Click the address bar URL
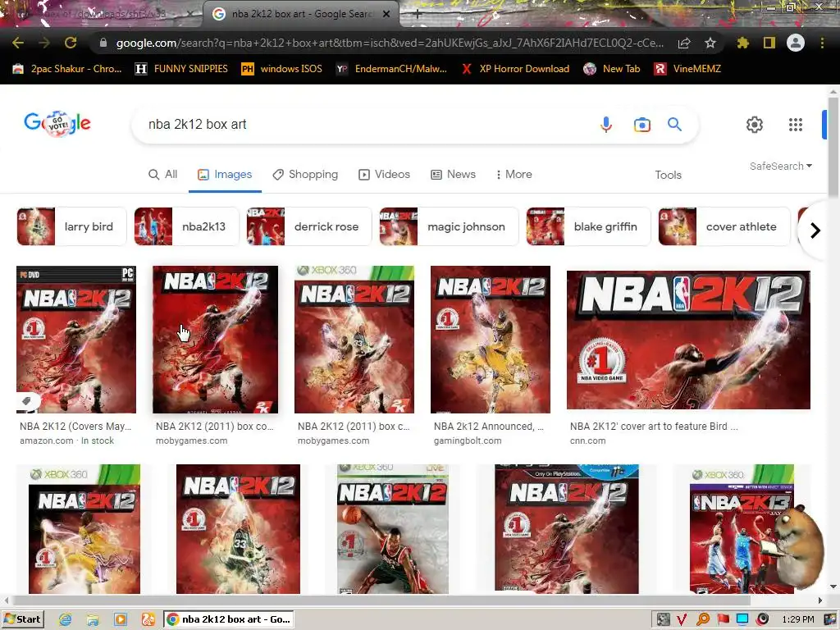 coord(390,43)
